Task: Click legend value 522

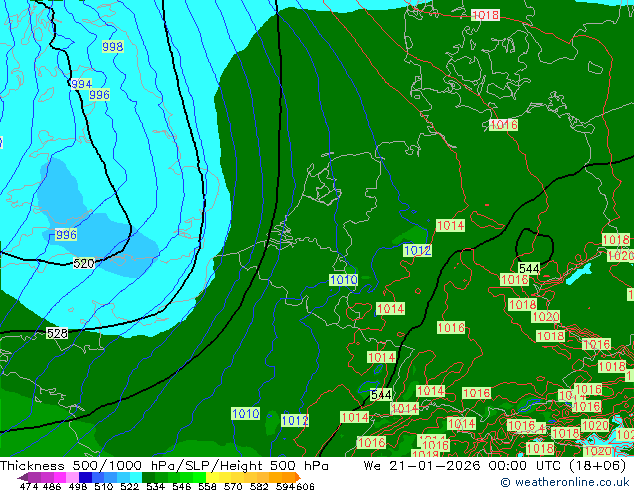Action: coord(129,486)
